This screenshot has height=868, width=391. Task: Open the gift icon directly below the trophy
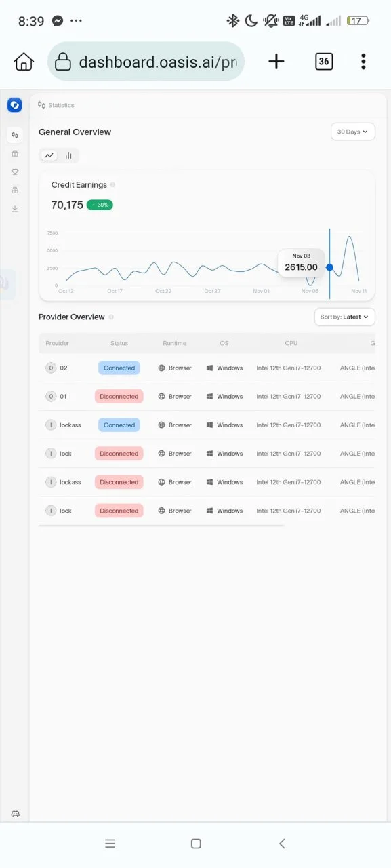(x=15, y=191)
